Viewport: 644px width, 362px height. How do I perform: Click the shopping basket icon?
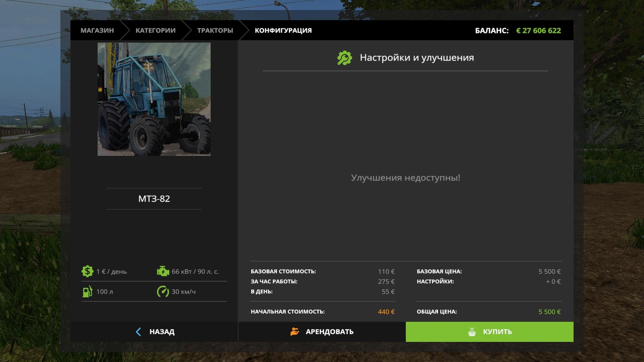472,332
